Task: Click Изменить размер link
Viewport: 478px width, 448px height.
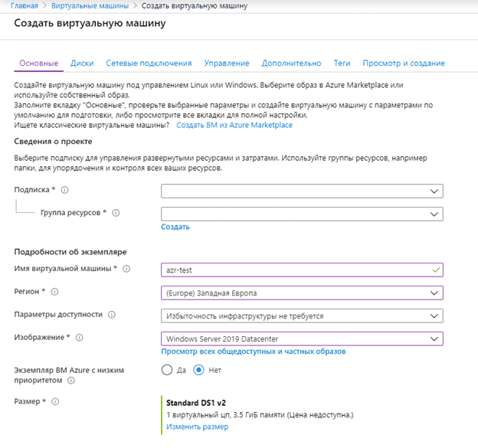Action: [x=197, y=427]
